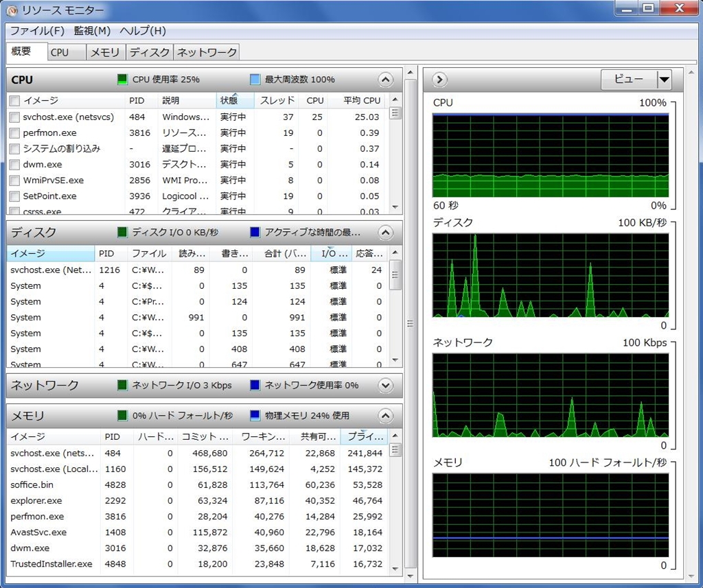Click the green ネットワーク I/O indicator square

pyautogui.click(x=122, y=385)
